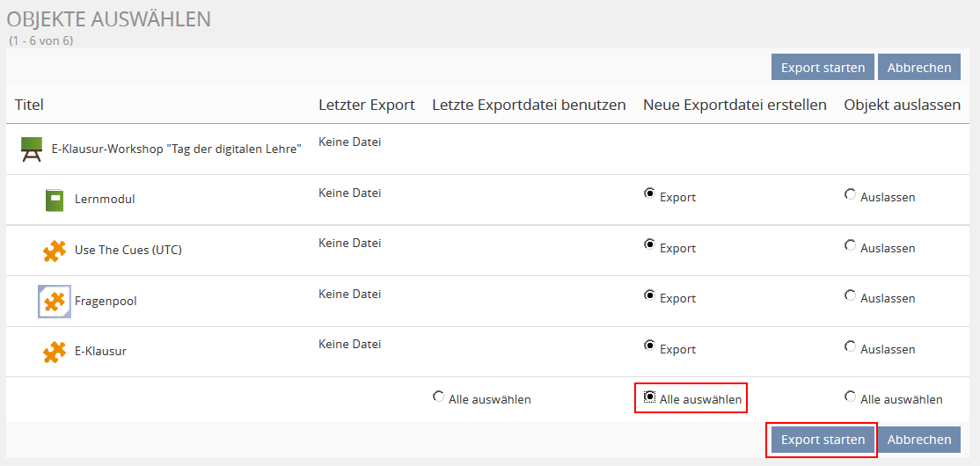
Task: Click the Fragenpool puzzle icon
Action: pos(55,301)
